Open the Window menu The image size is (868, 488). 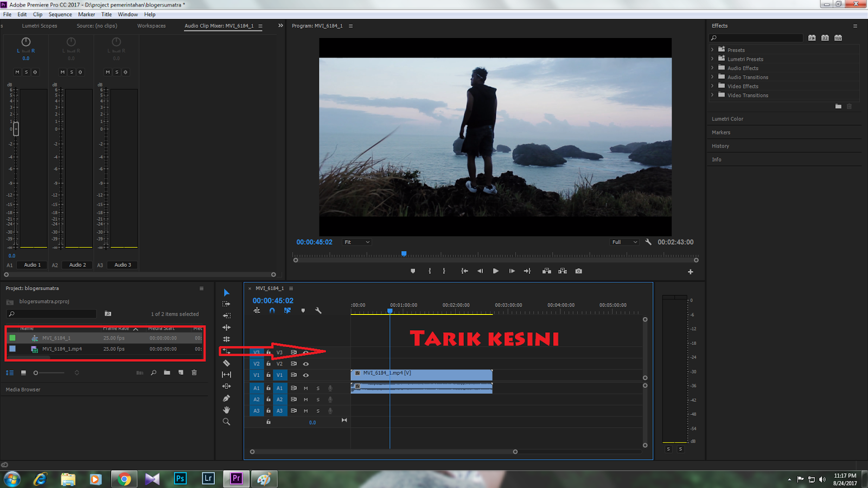128,15
